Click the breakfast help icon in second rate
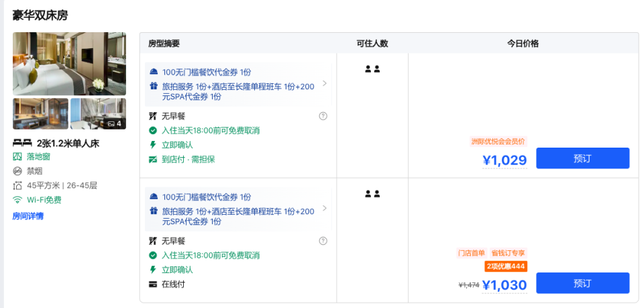The image size is (644, 308). point(323,241)
